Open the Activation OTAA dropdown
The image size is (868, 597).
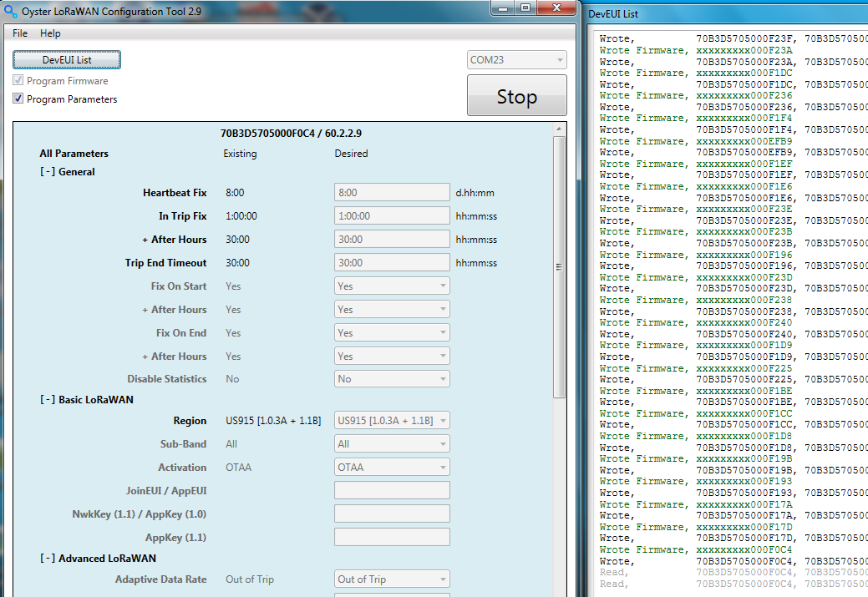[x=392, y=468]
